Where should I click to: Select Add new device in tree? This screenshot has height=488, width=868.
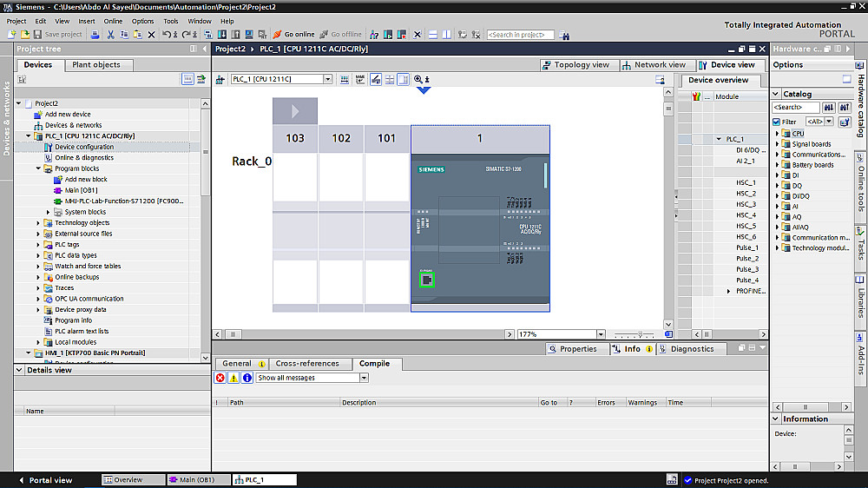point(67,114)
